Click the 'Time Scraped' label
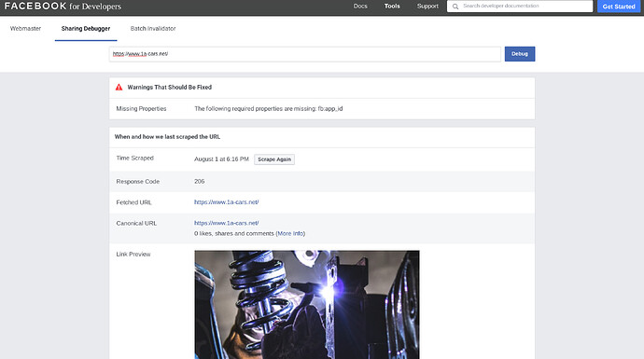The image size is (644, 359). [x=134, y=158]
